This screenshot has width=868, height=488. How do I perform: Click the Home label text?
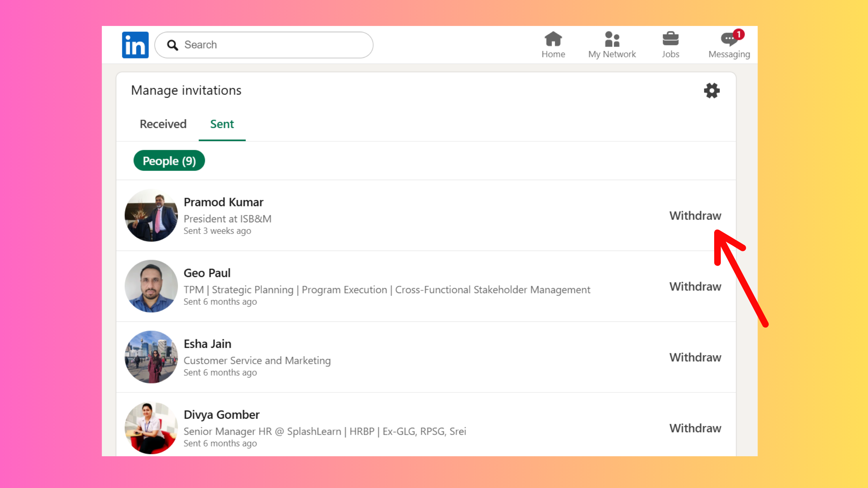pos(553,54)
